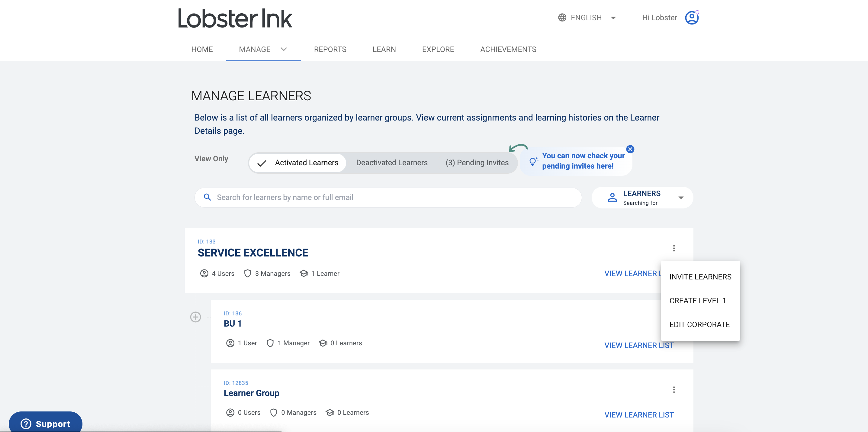Click the Support help icon
Image resolution: width=868 pixels, height=432 pixels.
click(x=26, y=424)
